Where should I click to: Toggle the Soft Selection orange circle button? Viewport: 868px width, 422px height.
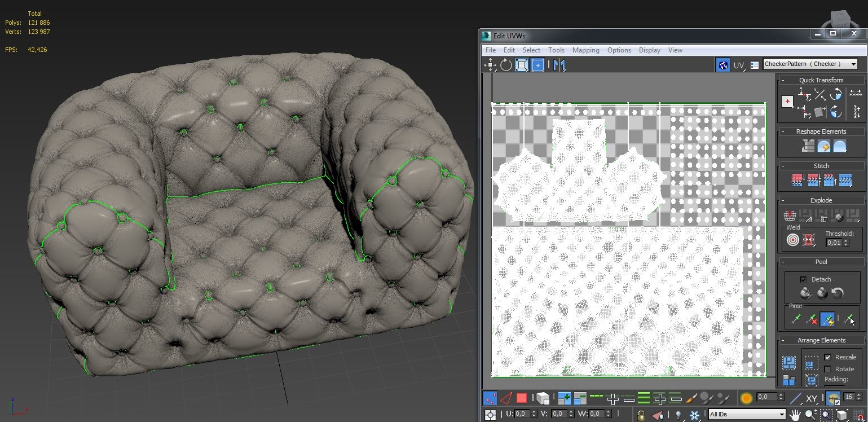(x=746, y=398)
